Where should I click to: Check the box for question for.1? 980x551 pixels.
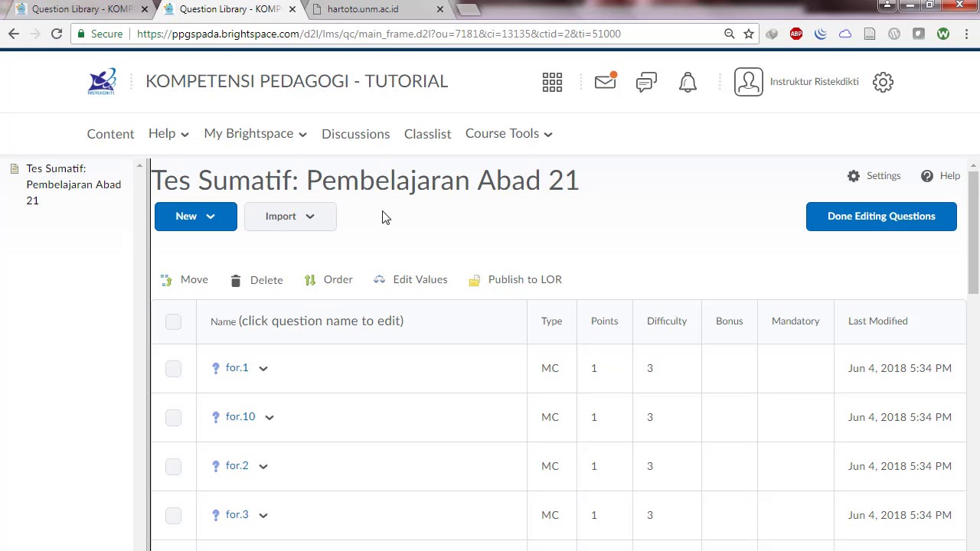[x=173, y=370]
